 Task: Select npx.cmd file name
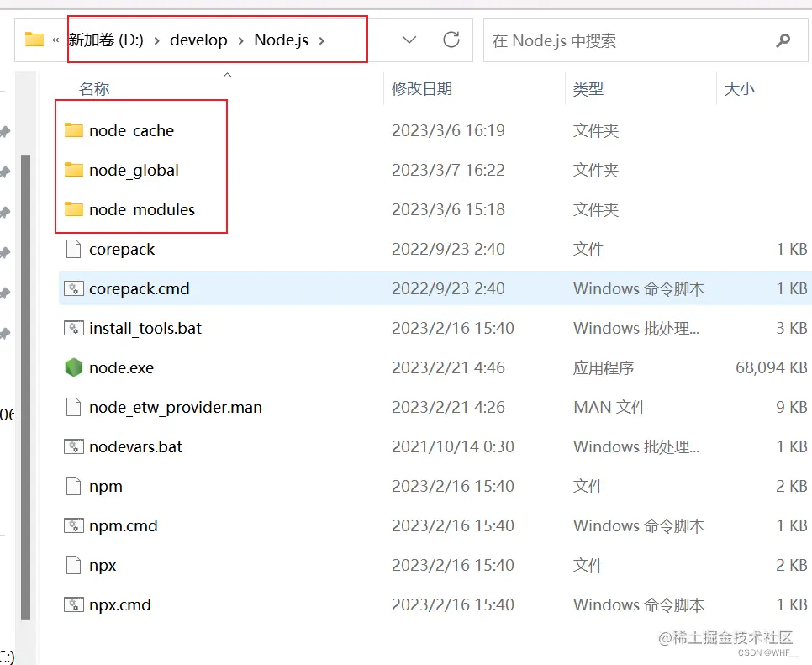(119, 605)
